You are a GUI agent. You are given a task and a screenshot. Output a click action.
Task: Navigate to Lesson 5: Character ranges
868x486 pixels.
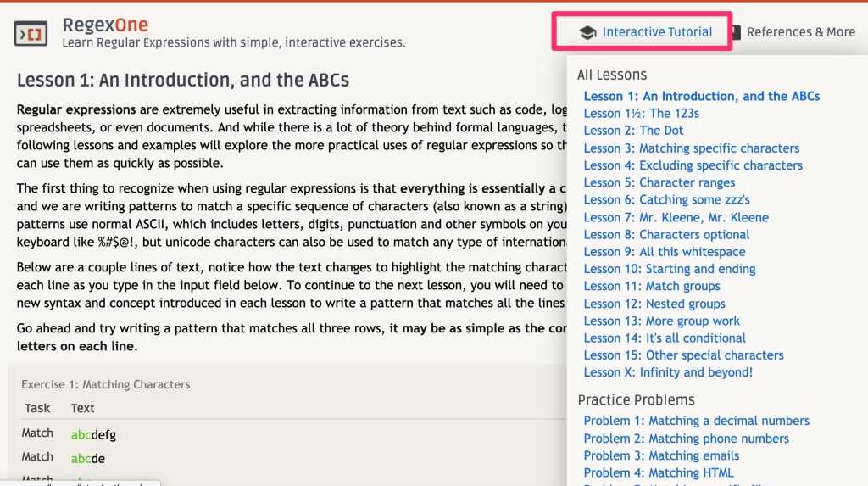click(659, 182)
